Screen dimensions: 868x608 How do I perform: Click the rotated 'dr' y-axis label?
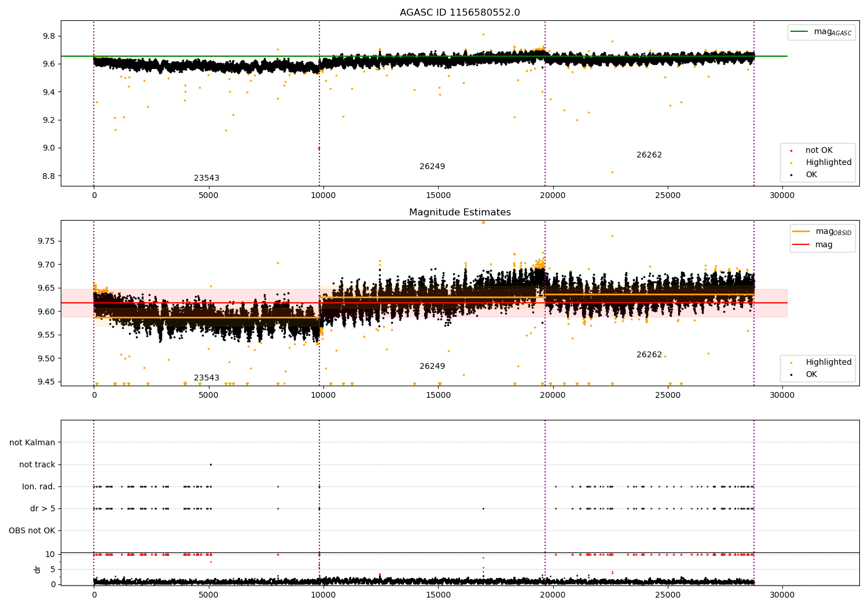(x=38, y=570)
